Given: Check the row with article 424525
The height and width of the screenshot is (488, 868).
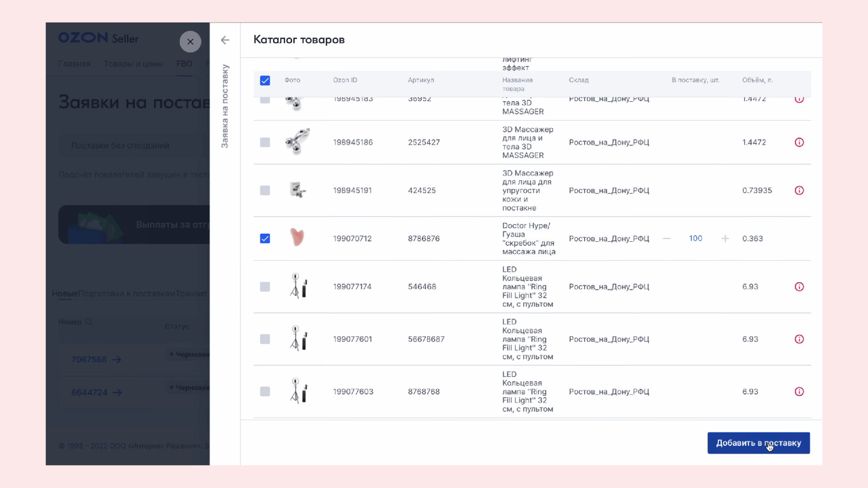Looking at the screenshot, I should pyautogui.click(x=265, y=190).
